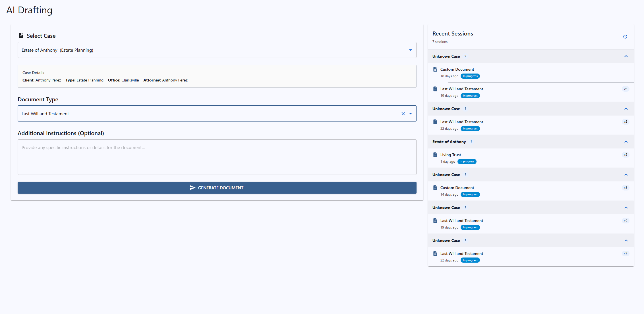Viewport: 644px width, 314px height.
Task: Click the v2 badge on the Custom Document session
Action: 625,187
